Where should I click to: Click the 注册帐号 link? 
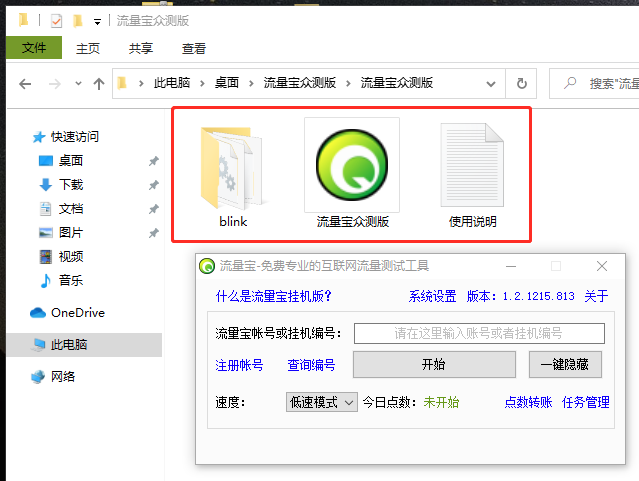239,365
